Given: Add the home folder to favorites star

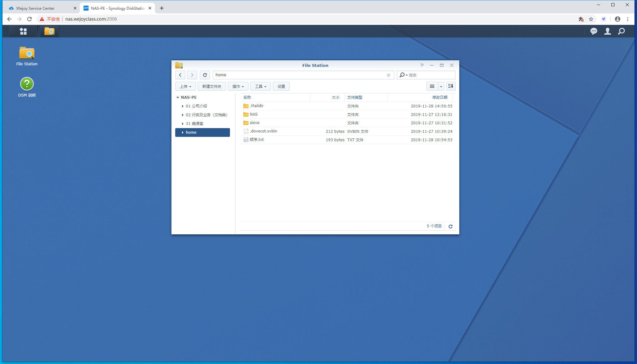Looking at the screenshot, I should [389, 75].
